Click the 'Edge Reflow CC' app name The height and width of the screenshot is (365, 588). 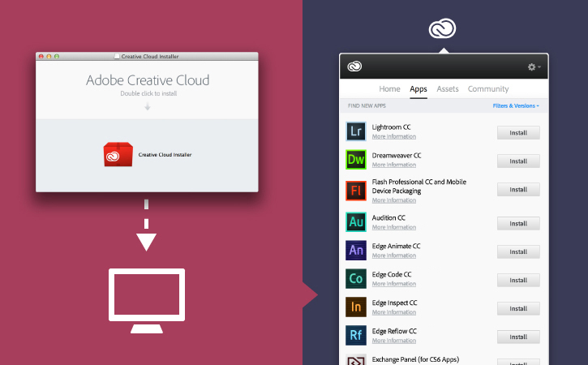coord(394,331)
